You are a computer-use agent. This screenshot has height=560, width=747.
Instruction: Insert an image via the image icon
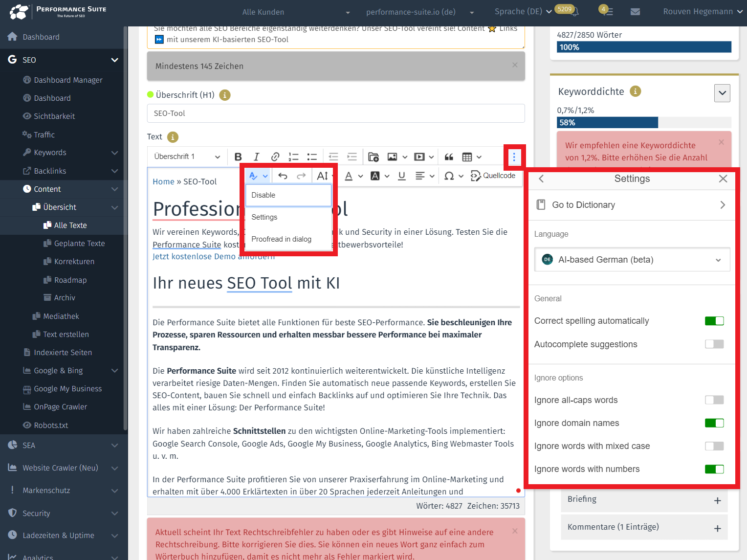point(392,157)
